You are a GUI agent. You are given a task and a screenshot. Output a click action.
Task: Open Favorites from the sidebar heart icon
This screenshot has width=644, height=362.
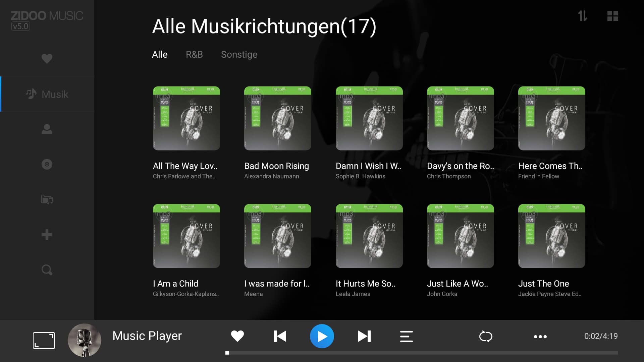47,59
